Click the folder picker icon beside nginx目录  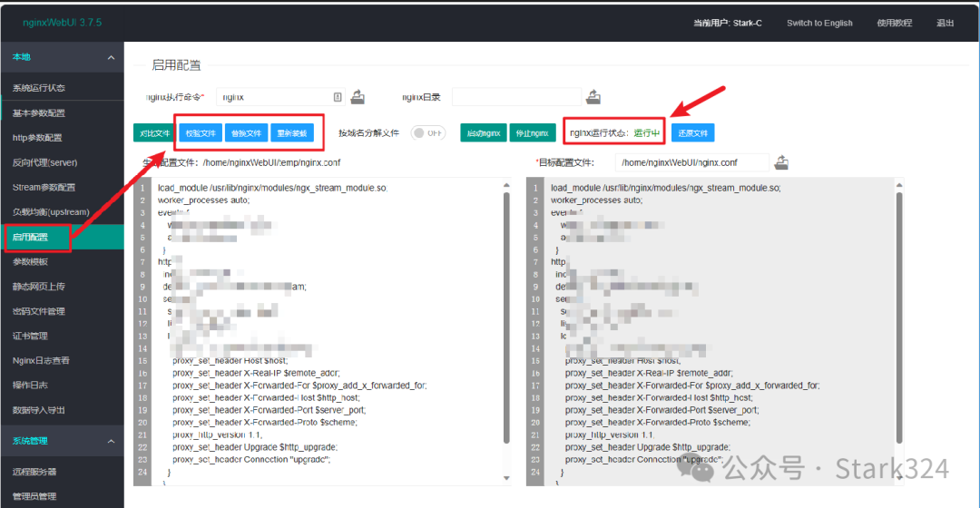[594, 96]
